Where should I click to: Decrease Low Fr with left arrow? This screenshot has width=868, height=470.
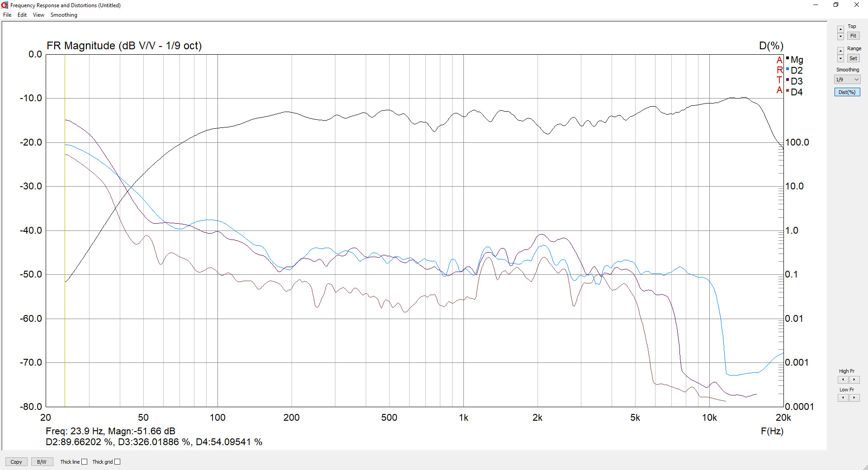[x=843, y=398]
